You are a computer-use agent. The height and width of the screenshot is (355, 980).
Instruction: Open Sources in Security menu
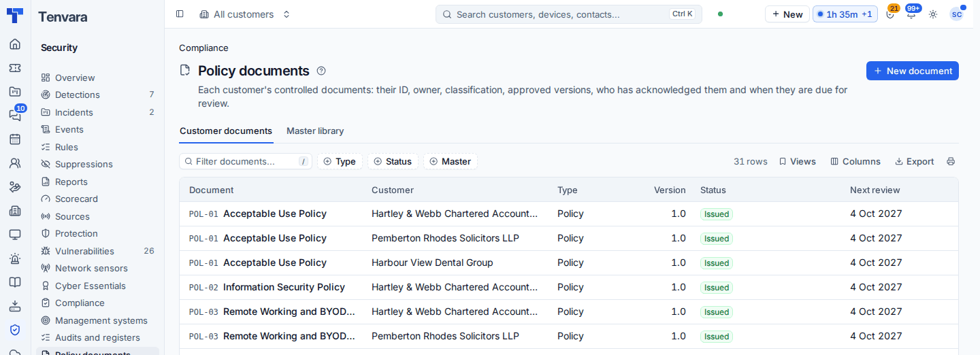point(97,216)
